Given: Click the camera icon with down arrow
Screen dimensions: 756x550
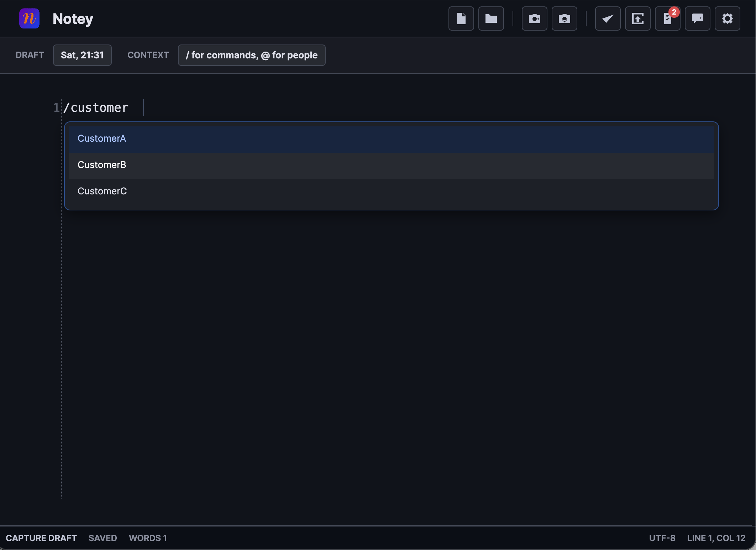Looking at the screenshot, I should (564, 19).
